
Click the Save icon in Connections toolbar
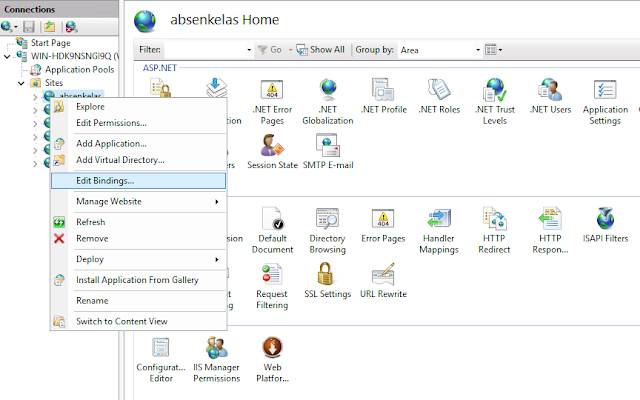pyautogui.click(x=29, y=27)
